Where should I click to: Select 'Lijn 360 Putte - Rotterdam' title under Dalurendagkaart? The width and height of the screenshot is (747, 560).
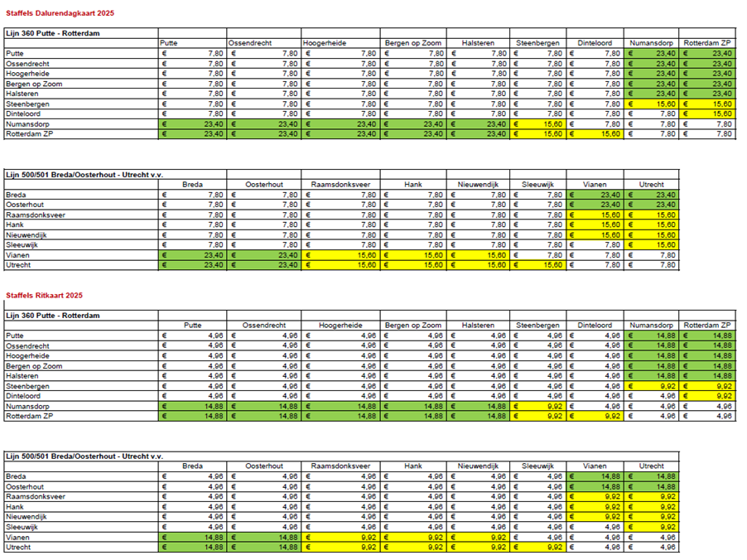tap(53, 32)
